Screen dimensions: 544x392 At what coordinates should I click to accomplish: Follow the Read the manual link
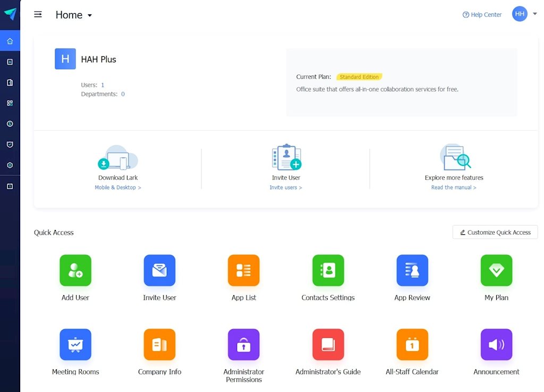pyautogui.click(x=454, y=188)
